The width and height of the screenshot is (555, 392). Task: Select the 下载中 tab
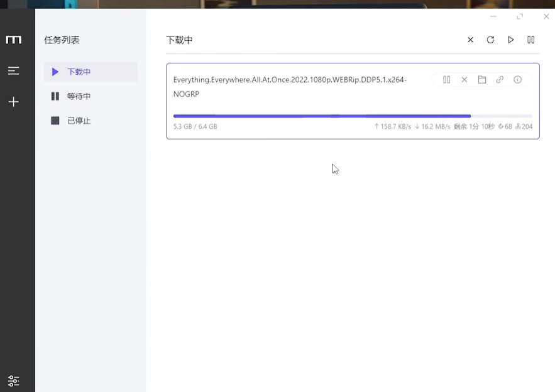click(91, 72)
